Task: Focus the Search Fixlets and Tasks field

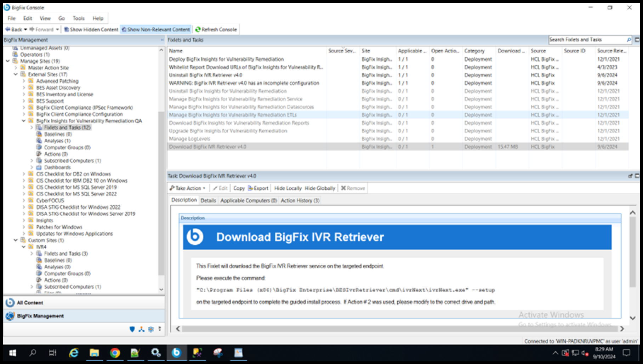Action: 587,40
